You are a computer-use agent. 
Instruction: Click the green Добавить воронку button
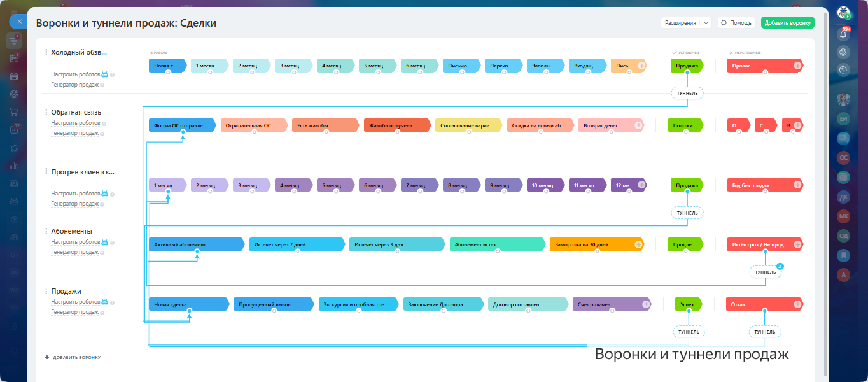point(787,22)
